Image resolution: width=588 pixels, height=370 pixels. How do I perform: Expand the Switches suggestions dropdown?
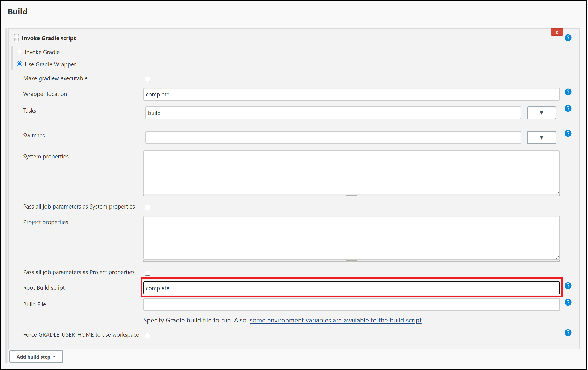click(541, 137)
